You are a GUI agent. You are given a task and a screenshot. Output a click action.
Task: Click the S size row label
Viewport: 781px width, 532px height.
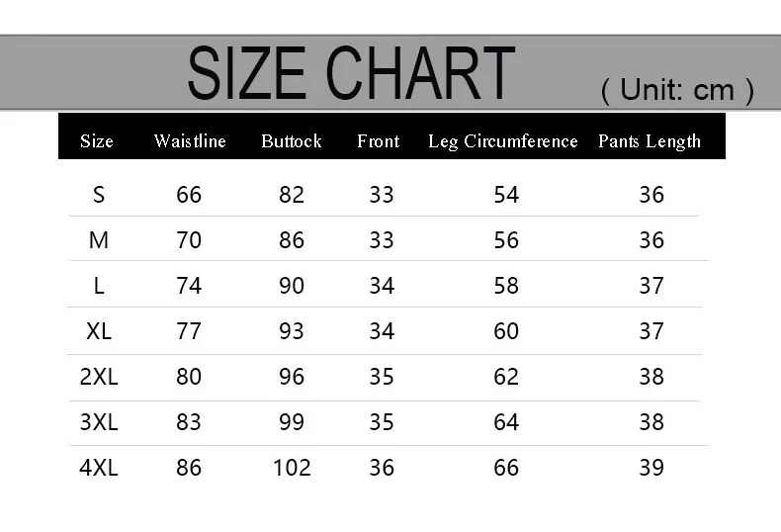pyautogui.click(x=99, y=194)
